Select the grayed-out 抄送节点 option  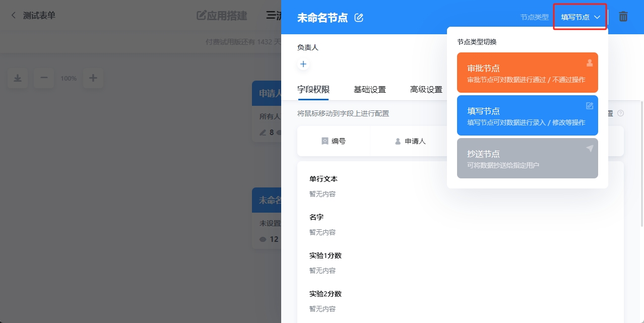click(527, 158)
